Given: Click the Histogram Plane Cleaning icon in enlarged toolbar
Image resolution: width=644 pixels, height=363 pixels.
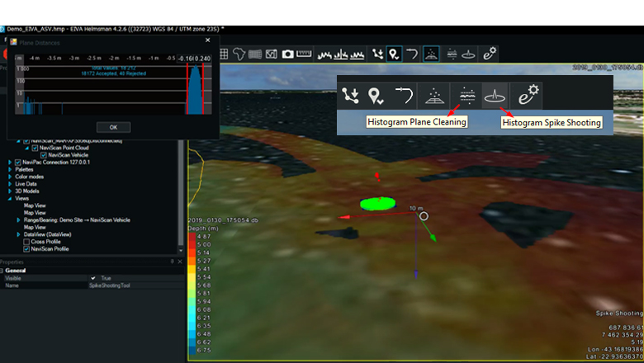Looking at the screenshot, I should click(x=465, y=95).
